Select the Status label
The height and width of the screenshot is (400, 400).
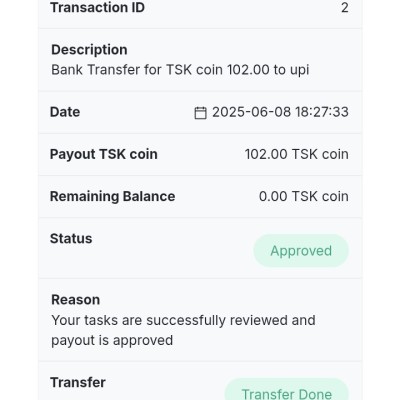coord(71,239)
